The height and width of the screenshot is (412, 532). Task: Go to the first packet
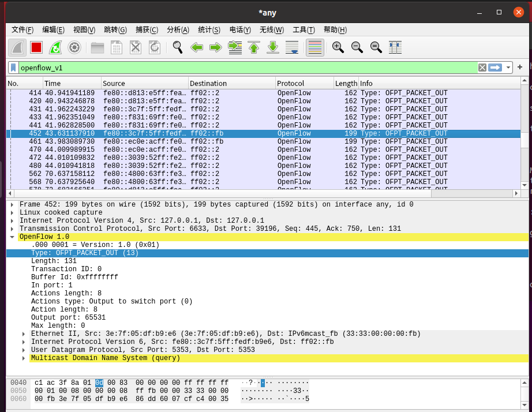tap(254, 47)
